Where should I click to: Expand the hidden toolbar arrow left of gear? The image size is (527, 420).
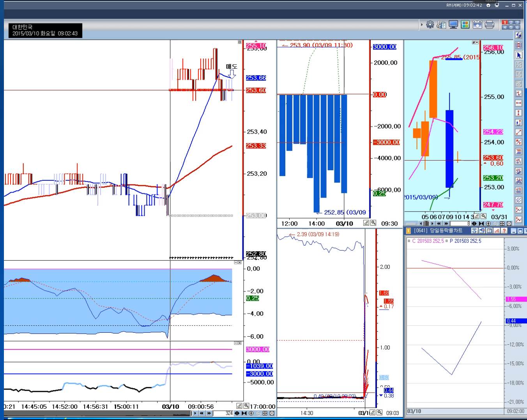(x=422, y=25)
